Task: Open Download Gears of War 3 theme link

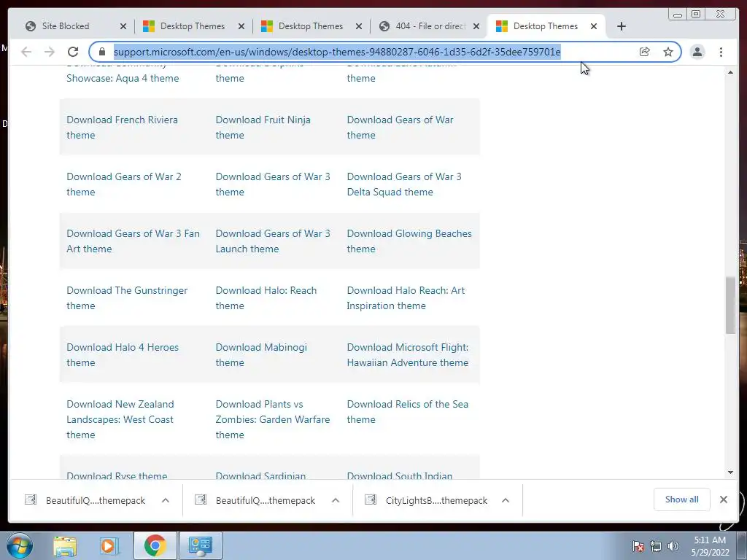Action: tap(273, 184)
